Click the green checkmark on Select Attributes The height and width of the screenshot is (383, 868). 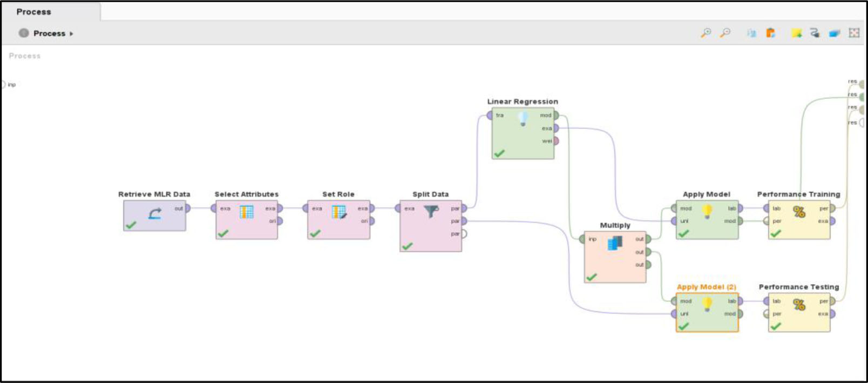223,233
